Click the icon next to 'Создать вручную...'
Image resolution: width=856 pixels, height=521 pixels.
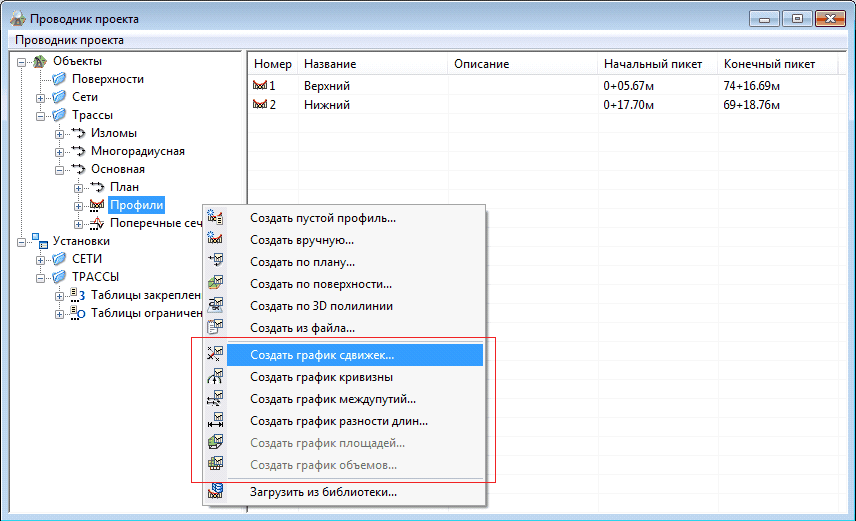pyautogui.click(x=214, y=240)
